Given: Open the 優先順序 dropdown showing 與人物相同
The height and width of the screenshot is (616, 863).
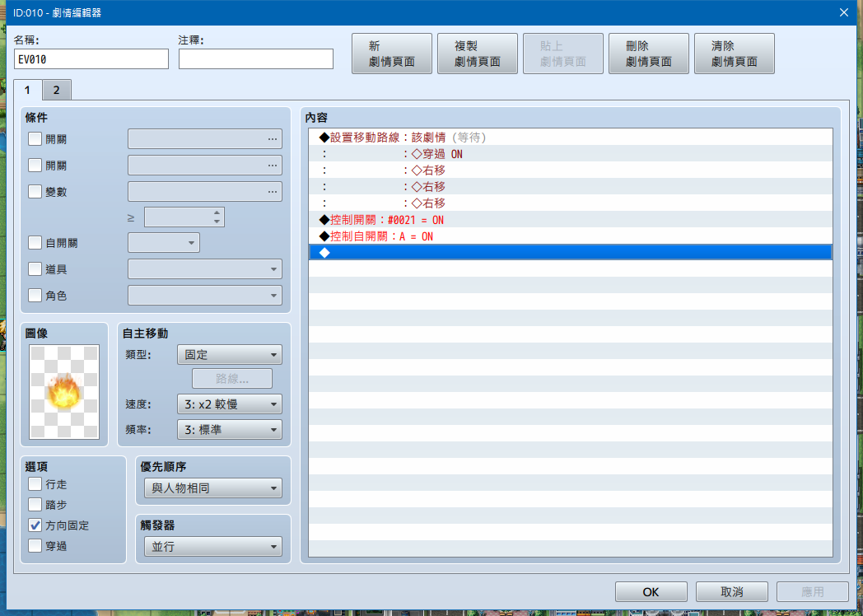Looking at the screenshot, I should click(213, 488).
